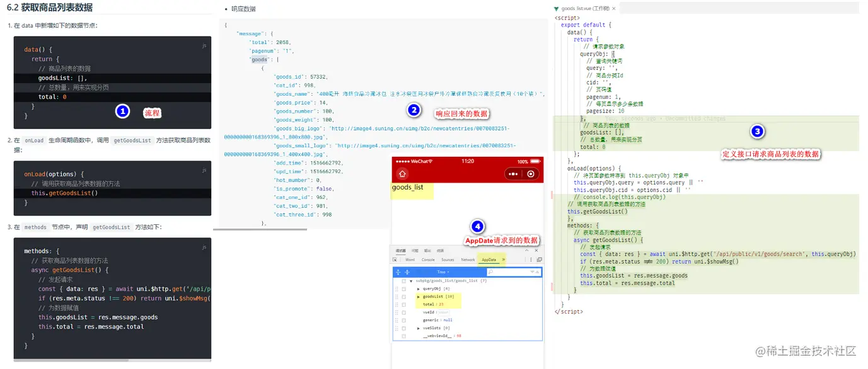Image resolution: width=868 pixels, height=369 pixels.
Task: Check the queryObj row checkbox
Action: (404, 289)
